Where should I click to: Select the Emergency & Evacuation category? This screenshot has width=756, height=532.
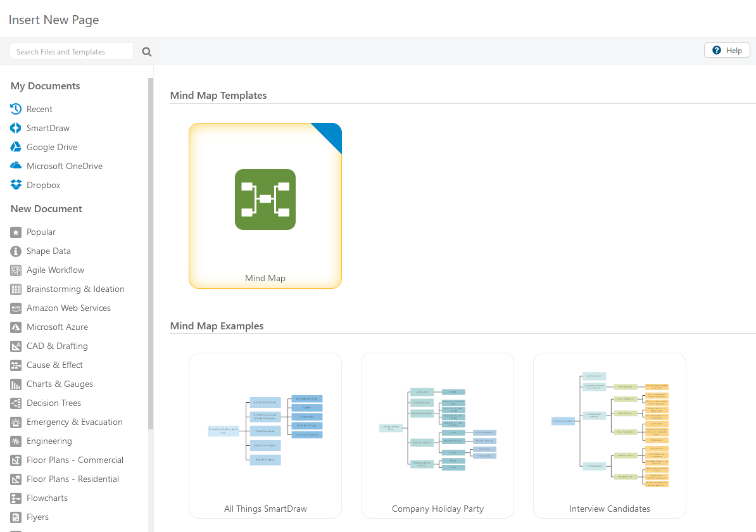click(74, 422)
